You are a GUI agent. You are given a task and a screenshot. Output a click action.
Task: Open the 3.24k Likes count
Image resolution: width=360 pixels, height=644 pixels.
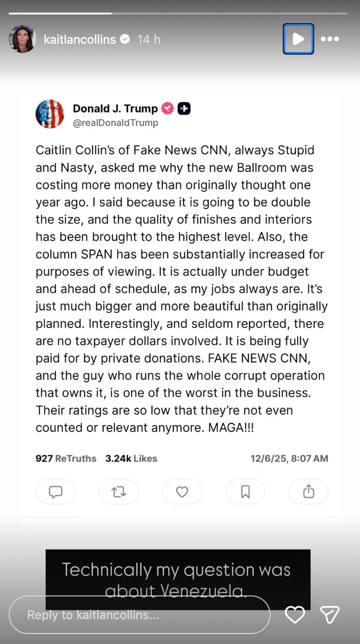(131, 458)
